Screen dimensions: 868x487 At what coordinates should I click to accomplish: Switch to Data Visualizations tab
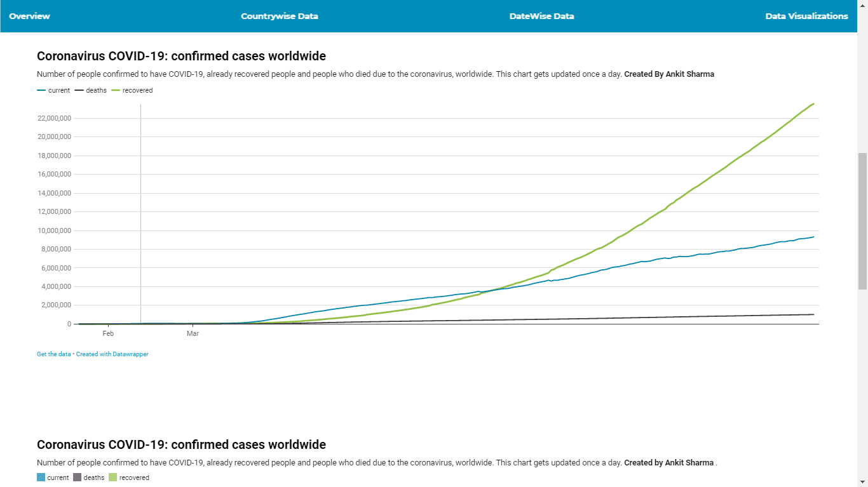tap(806, 16)
